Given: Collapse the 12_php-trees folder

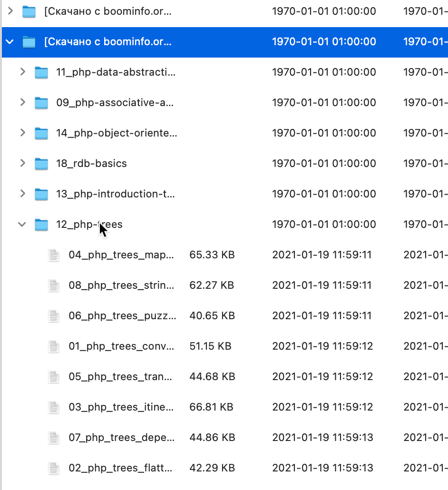Looking at the screenshot, I should click(22, 225).
